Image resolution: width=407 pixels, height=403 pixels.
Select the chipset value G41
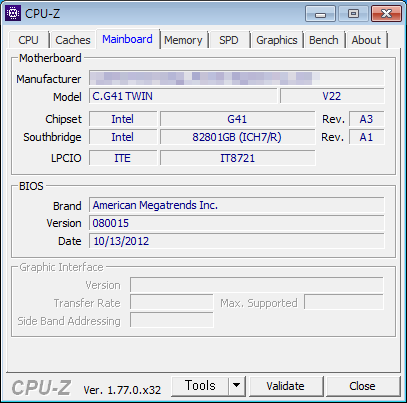pos(237,119)
